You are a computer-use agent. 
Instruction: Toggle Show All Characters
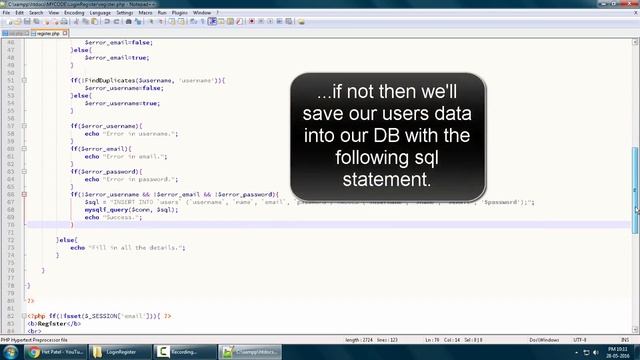click(202, 21)
